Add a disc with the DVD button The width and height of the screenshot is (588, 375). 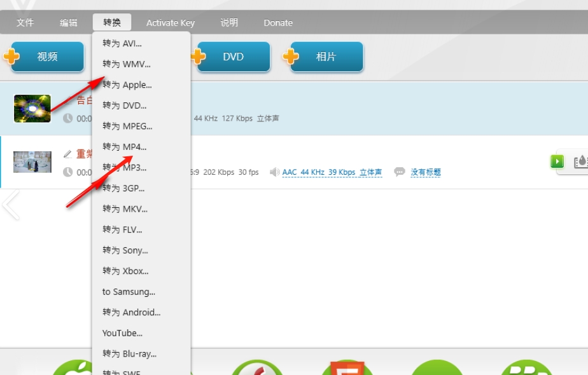(234, 57)
